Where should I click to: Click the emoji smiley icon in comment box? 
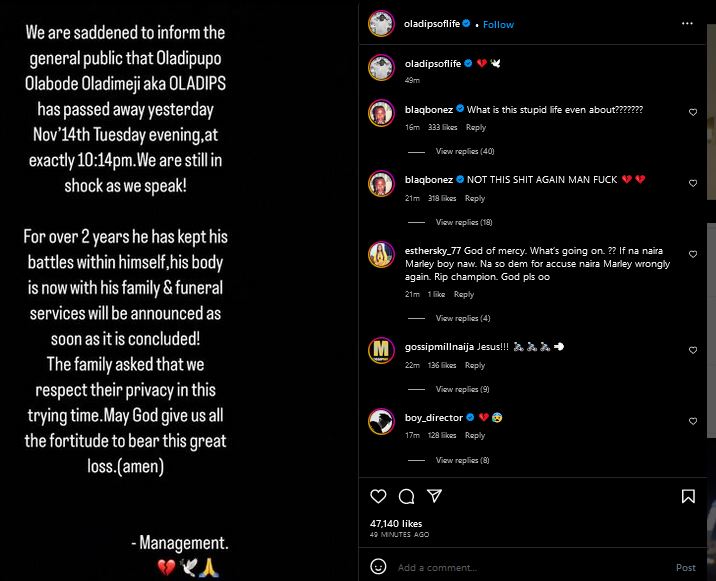pyautogui.click(x=379, y=567)
